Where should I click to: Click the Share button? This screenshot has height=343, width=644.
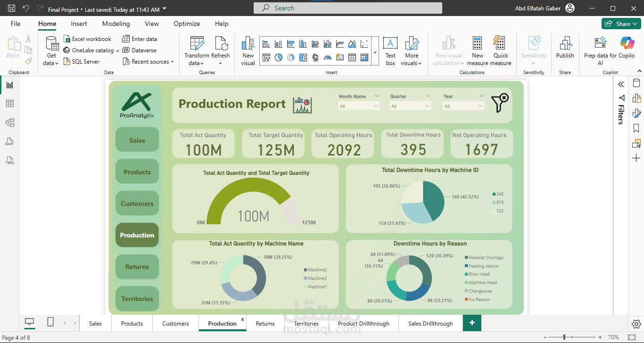click(620, 24)
